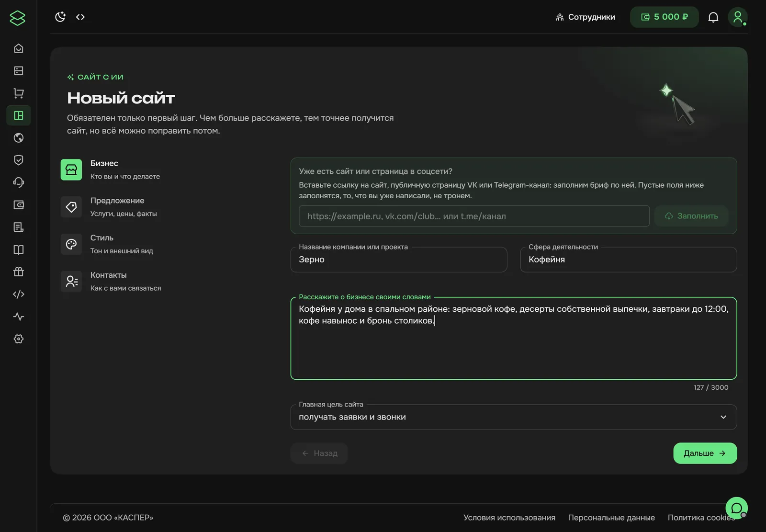Click the Название компании field with Зерно
The height and width of the screenshot is (532, 766).
399,260
